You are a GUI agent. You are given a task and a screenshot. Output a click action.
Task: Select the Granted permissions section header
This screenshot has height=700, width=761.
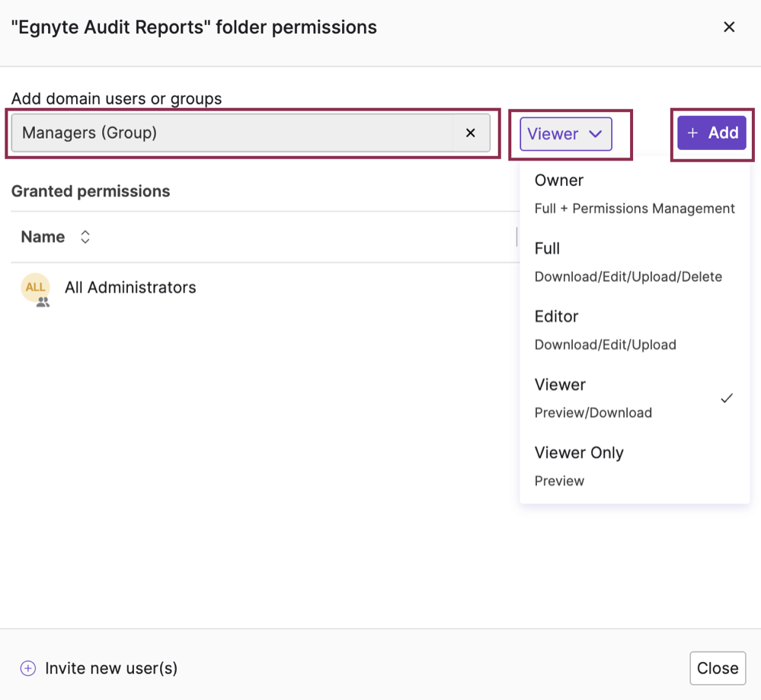pos(91,191)
